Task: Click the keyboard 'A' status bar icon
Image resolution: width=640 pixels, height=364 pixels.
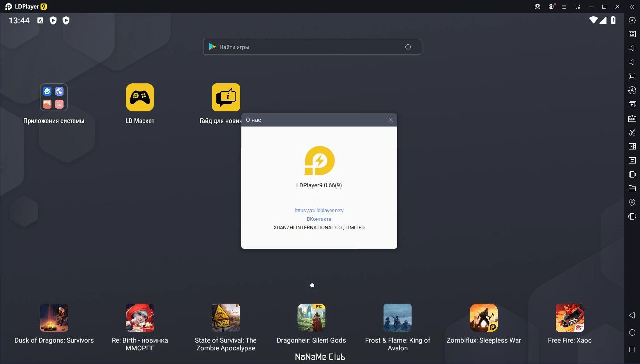Action: point(40,20)
